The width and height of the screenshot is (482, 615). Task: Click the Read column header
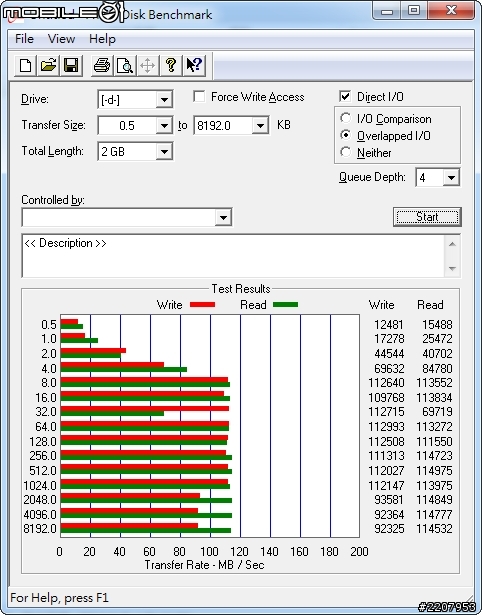430,305
